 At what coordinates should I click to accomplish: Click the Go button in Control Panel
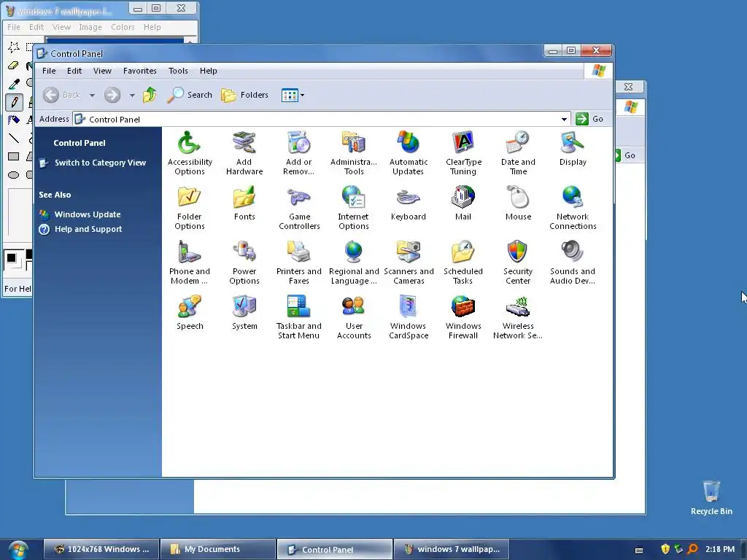tap(589, 119)
